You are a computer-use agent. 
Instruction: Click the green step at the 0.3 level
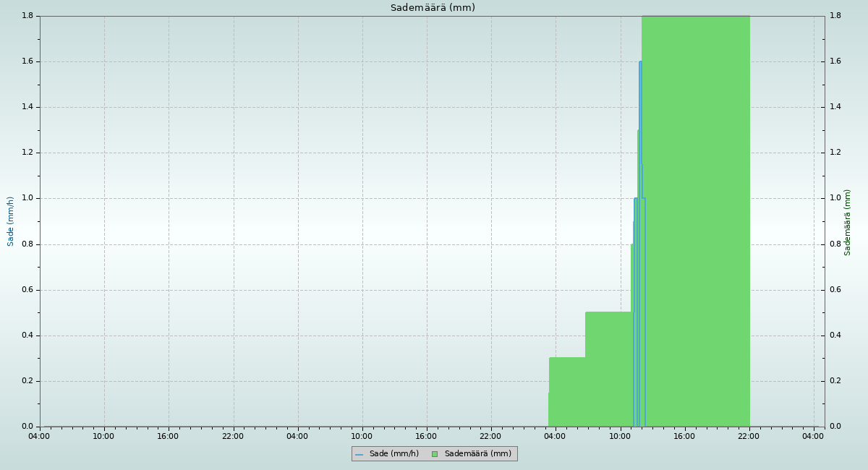(x=567, y=390)
